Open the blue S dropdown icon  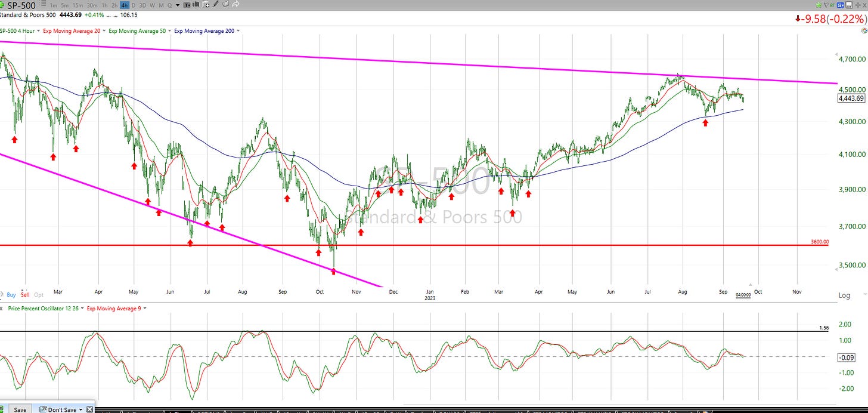pyautogui.click(x=841, y=5)
